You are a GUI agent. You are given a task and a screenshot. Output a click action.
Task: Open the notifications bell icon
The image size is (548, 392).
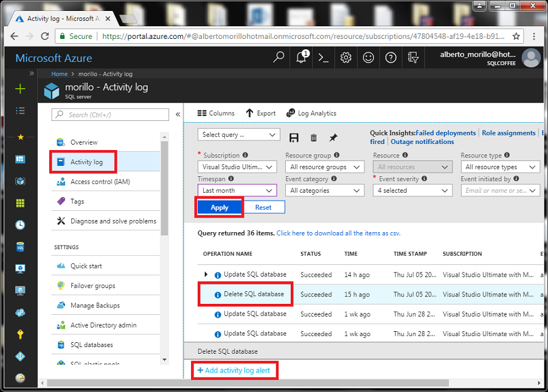tap(302, 57)
